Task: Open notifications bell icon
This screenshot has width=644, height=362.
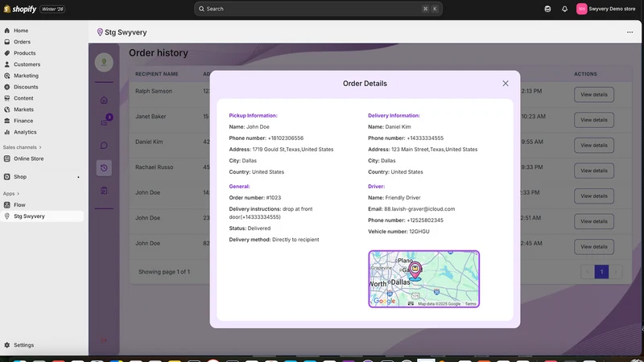Action: [565, 9]
